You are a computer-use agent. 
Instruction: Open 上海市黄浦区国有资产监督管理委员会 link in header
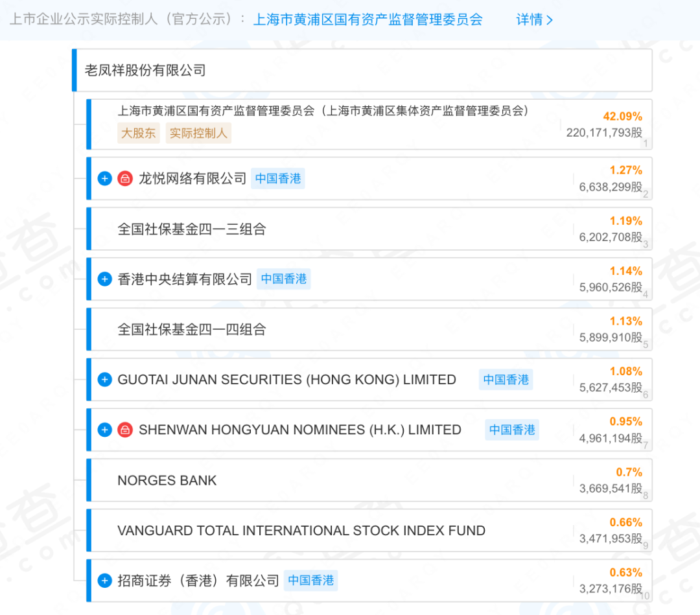pyautogui.click(x=367, y=19)
